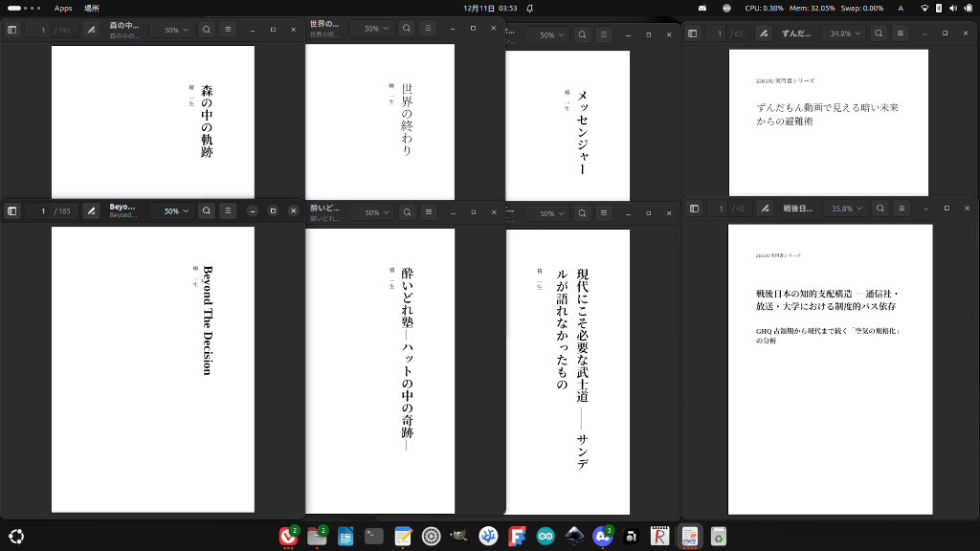Open the clock showing 12月11日 03:53
Image resolution: width=980 pixels, height=551 pixels.
(490, 8)
